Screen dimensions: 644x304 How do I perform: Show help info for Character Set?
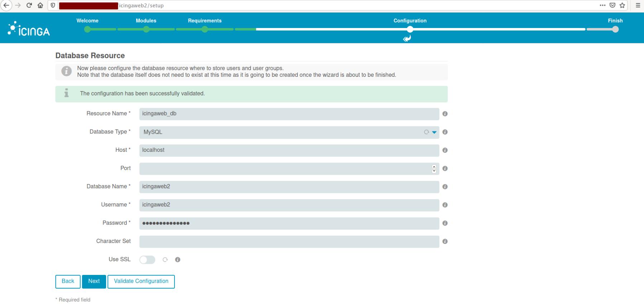coord(445,242)
